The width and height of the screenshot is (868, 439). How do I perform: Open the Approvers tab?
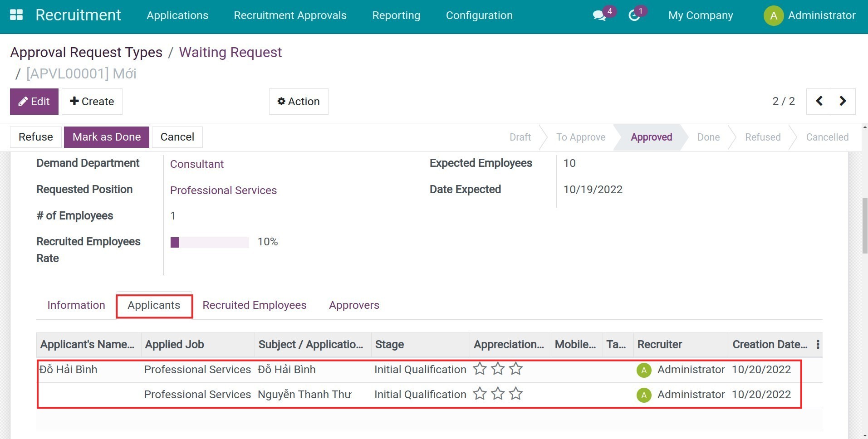coord(354,305)
